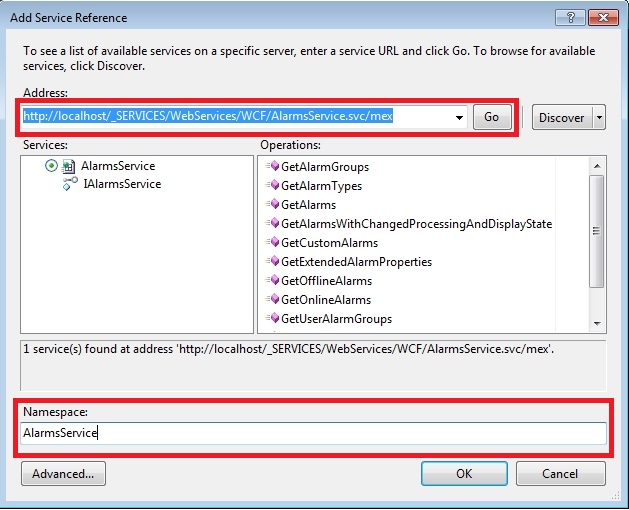Click the help question mark button
The height and width of the screenshot is (510, 629).
[569, 18]
